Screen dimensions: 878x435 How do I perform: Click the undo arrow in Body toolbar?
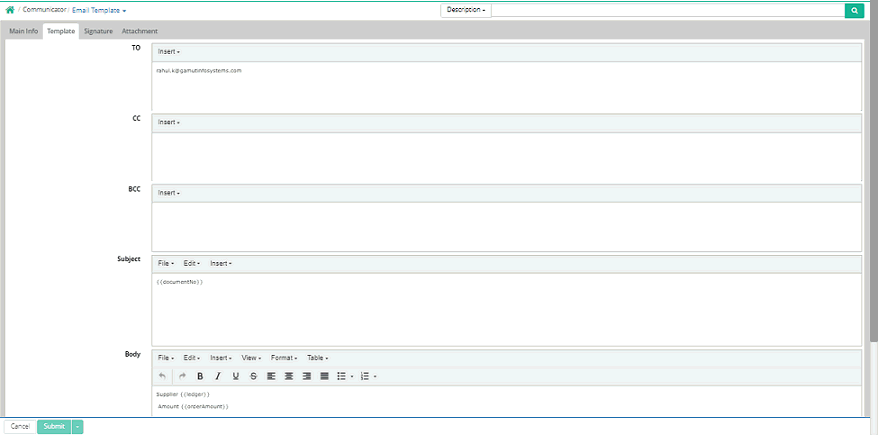(163, 376)
